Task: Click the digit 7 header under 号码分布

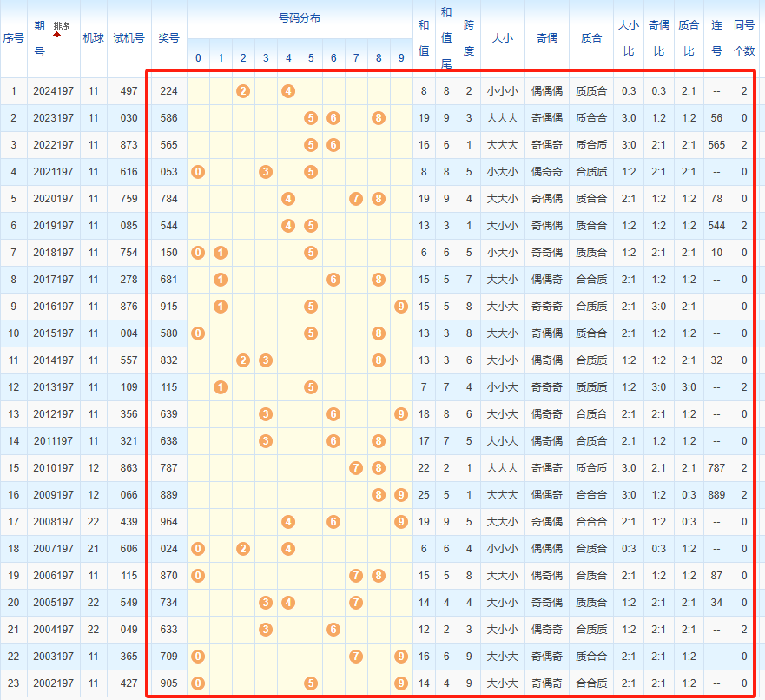Action: (356, 58)
